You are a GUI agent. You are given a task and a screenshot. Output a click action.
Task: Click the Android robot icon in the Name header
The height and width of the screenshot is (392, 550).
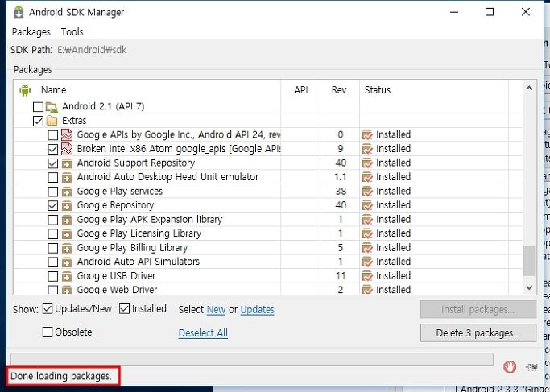pyautogui.click(x=25, y=90)
